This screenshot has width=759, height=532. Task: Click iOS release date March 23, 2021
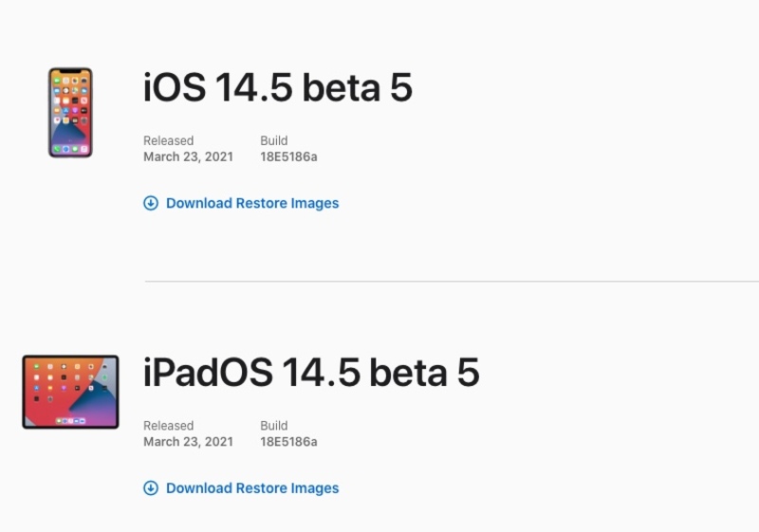(x=188, y=156)
